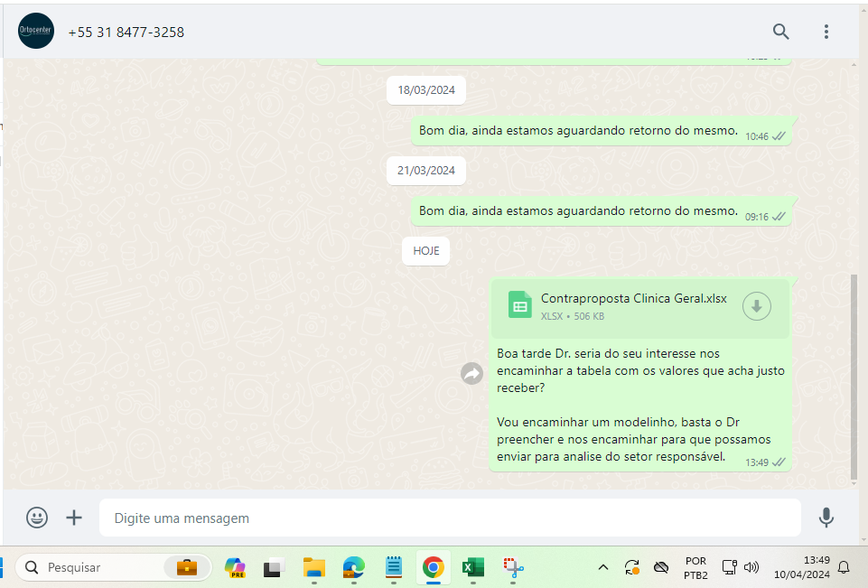The width and height of the screenshot is (868, 588).
Task: Click the 21/03/2024 date label
Action: [425, 171]
